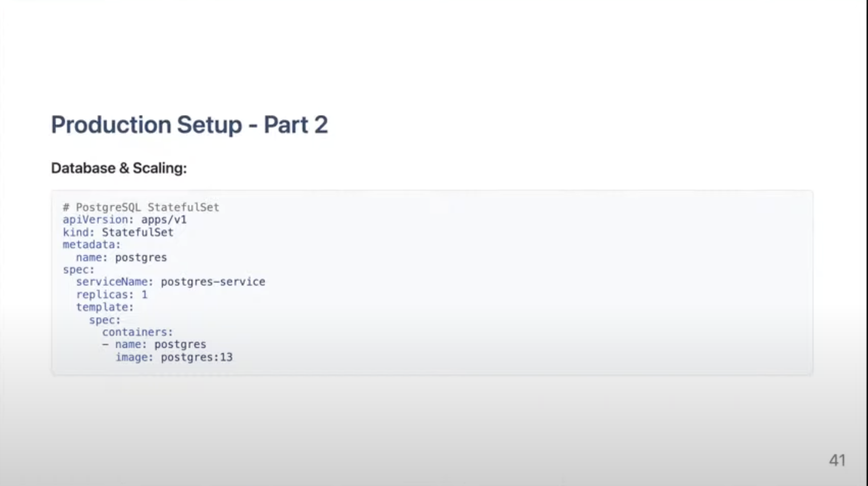Select the "- name: postgres" container entry

154,345
